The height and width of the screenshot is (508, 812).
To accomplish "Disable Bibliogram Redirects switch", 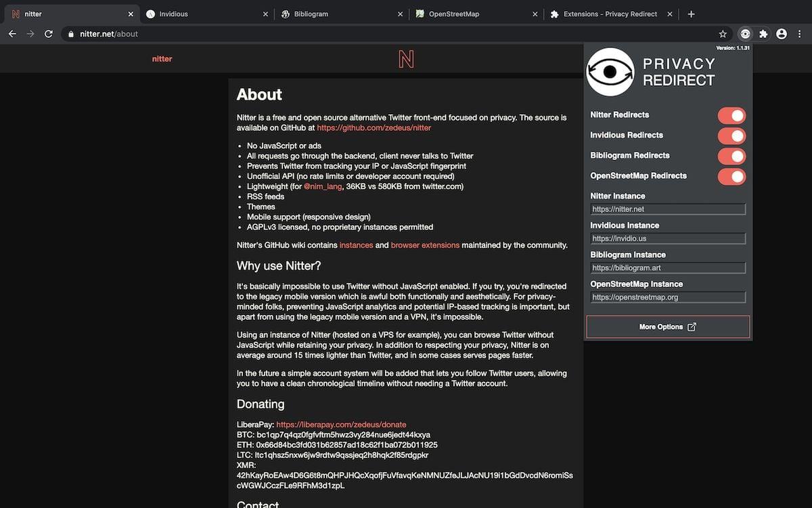I will click(731, 156).
